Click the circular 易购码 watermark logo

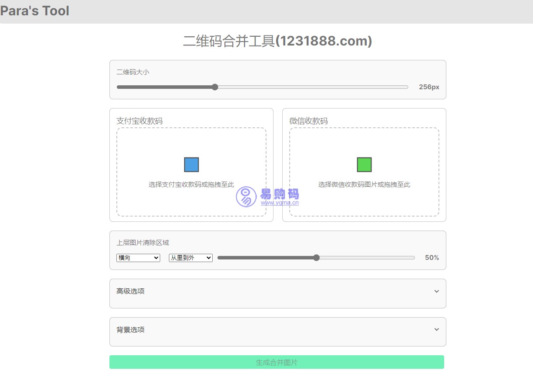point(246,197)
